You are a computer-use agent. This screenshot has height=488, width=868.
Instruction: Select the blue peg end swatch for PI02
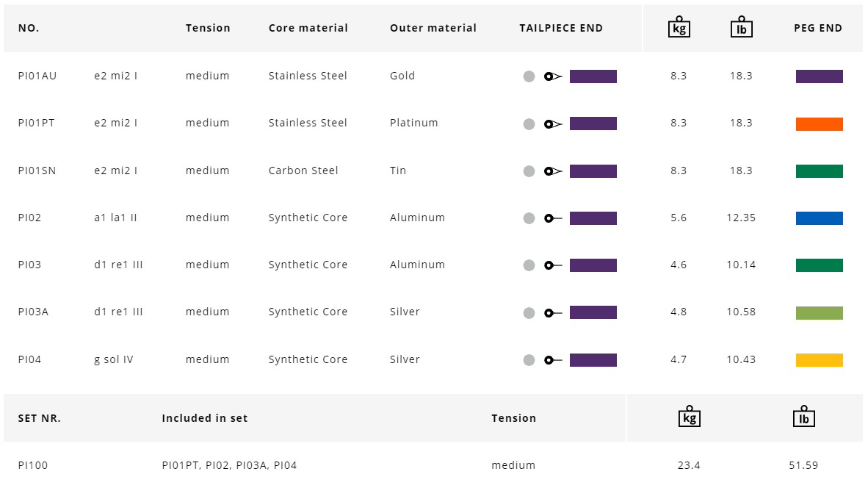click(x=819, y=218)
